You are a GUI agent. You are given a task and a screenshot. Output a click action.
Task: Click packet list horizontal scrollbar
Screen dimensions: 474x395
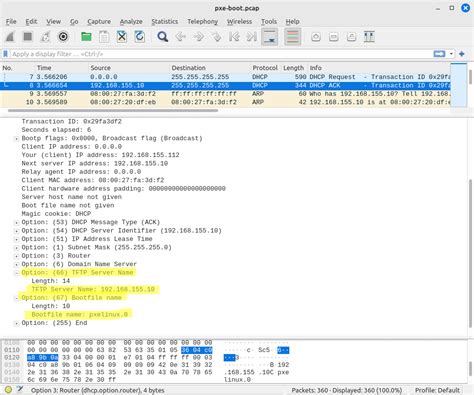pos(113,110)
